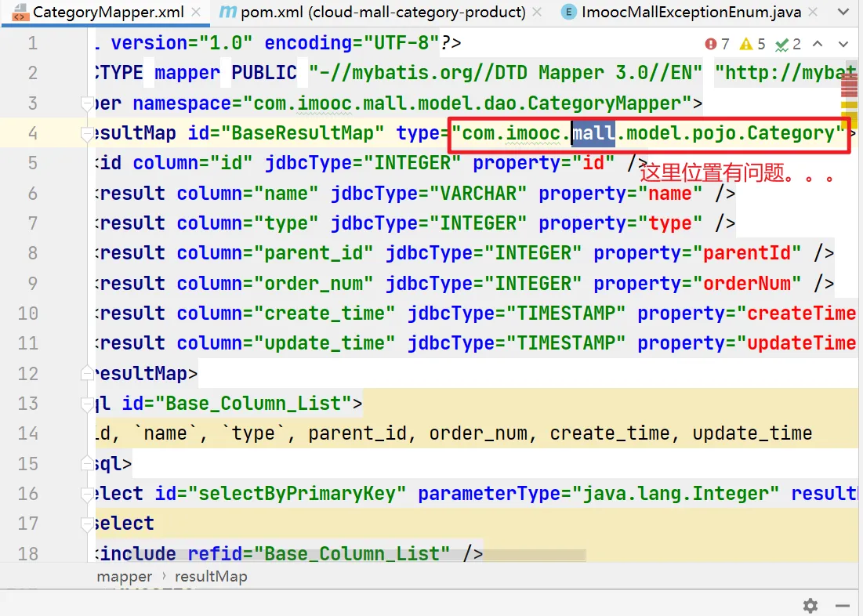Click "BaseResultMap" id value on line 4
The width and height of the screenshot is (863, 616).
[302, 133]
